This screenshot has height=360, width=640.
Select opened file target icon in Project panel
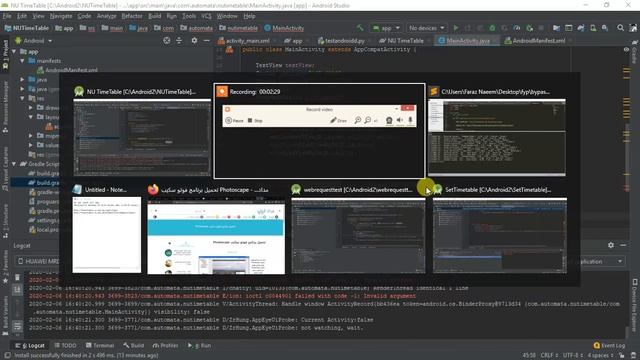[x=167, y=40]
